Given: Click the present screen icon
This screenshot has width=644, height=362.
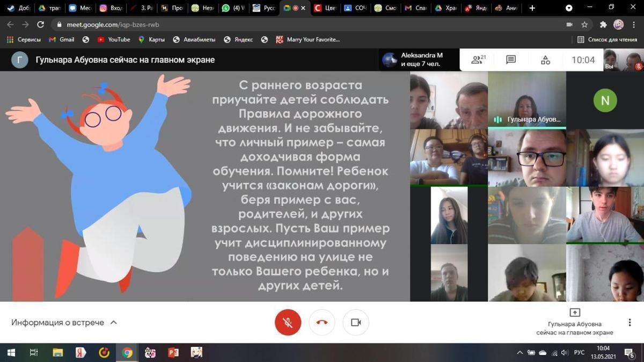Looking at the screenshot, I should click(574, 313).
